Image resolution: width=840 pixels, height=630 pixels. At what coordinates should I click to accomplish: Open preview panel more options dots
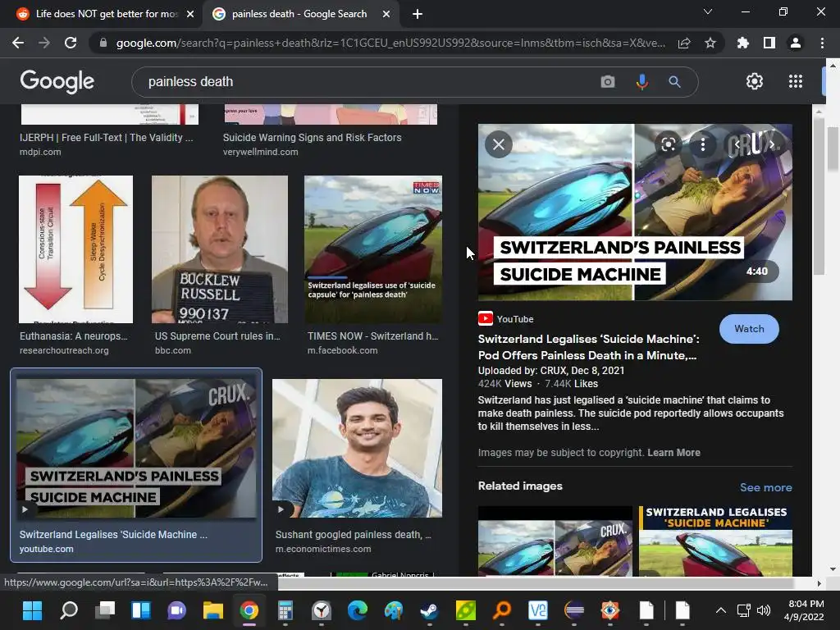coord(703,144)
